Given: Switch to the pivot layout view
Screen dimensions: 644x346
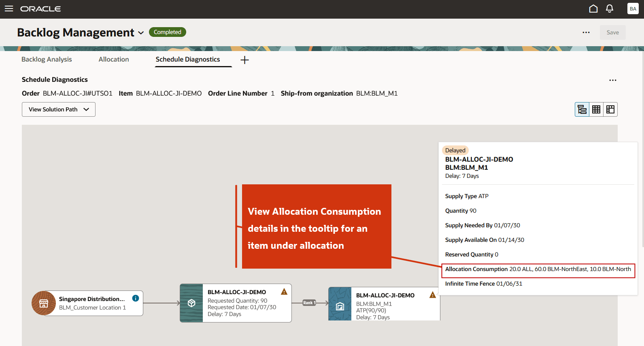Looking at the screenshot, I should 610,109.
